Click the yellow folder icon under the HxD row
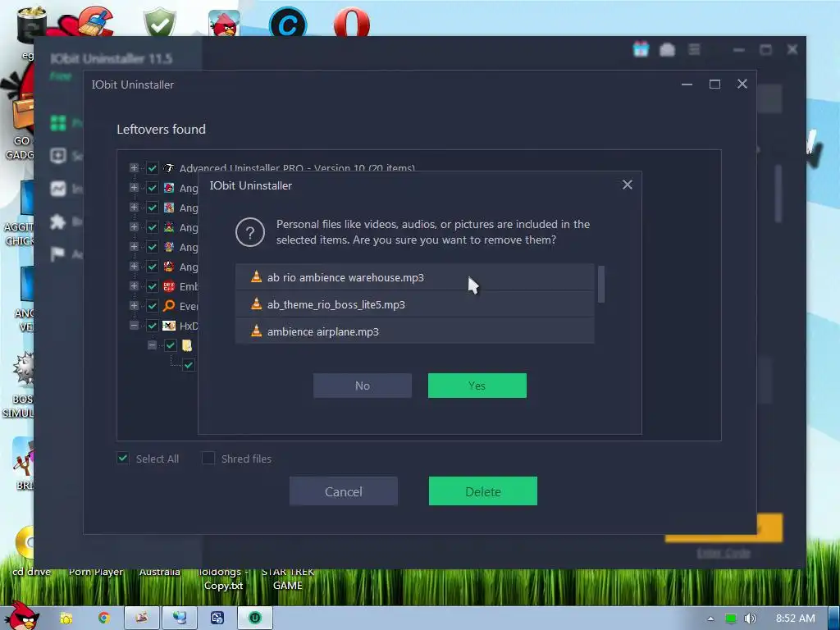840x630 pixels. click(x=187, y=345)
